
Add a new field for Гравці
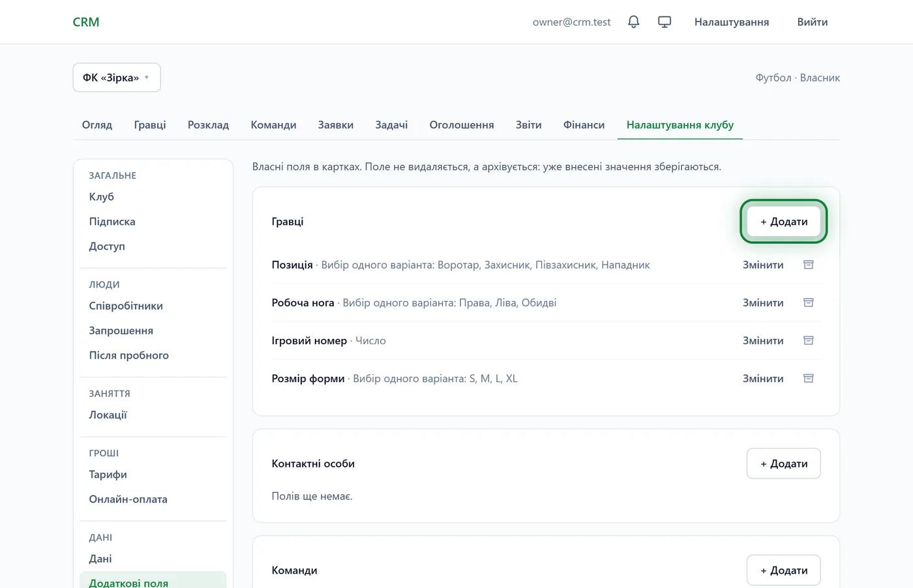tap(783, 222)
